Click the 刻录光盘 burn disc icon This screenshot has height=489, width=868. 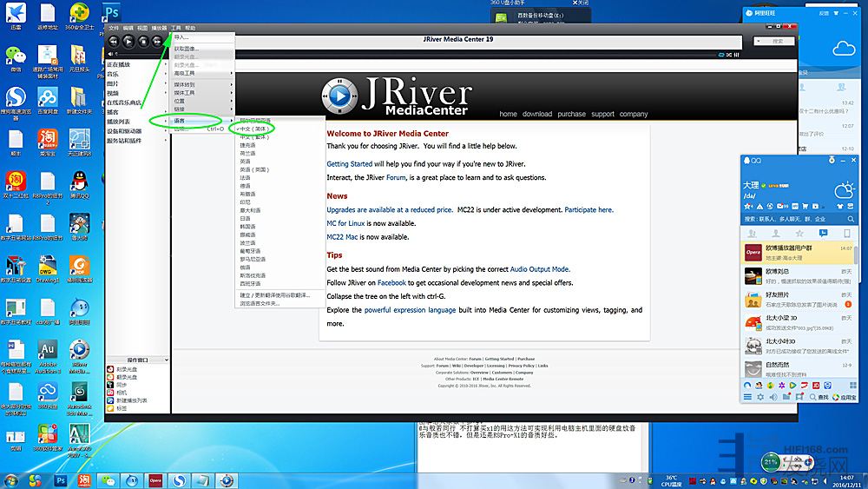[110, 370]
